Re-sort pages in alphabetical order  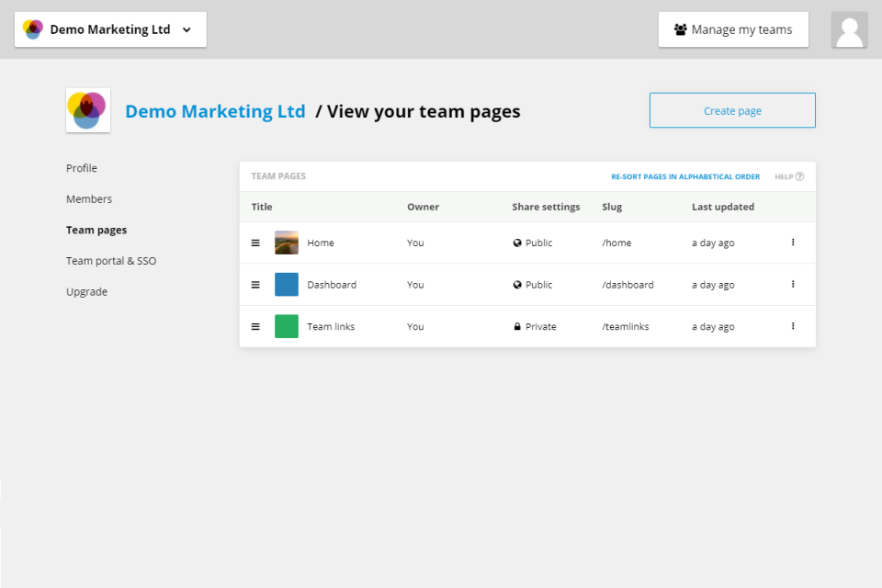coord(685,176)
